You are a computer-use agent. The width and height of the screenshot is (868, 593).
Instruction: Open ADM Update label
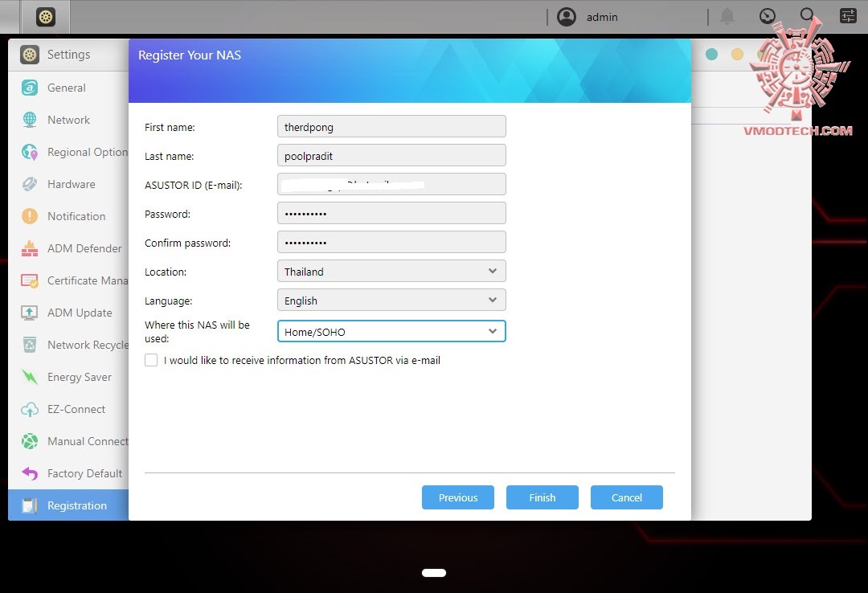point(80,313)
